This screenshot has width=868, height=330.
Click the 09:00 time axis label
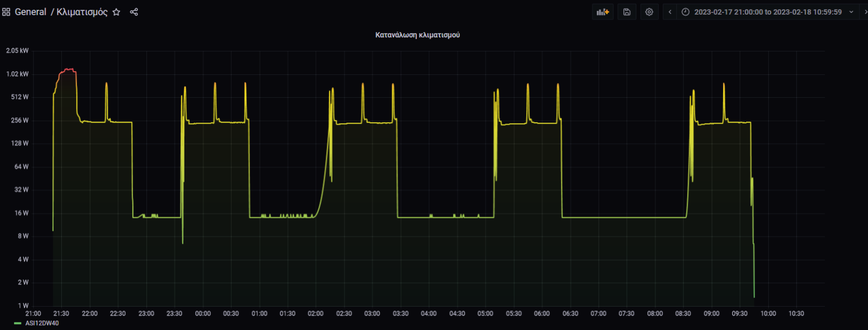click(x=712, y=314)
